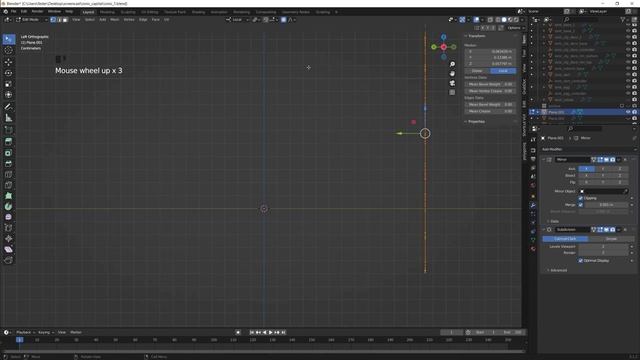This screenshot has height=360, width=640.
Task: Select the Spin tool
Action: (x=9, y=207)
